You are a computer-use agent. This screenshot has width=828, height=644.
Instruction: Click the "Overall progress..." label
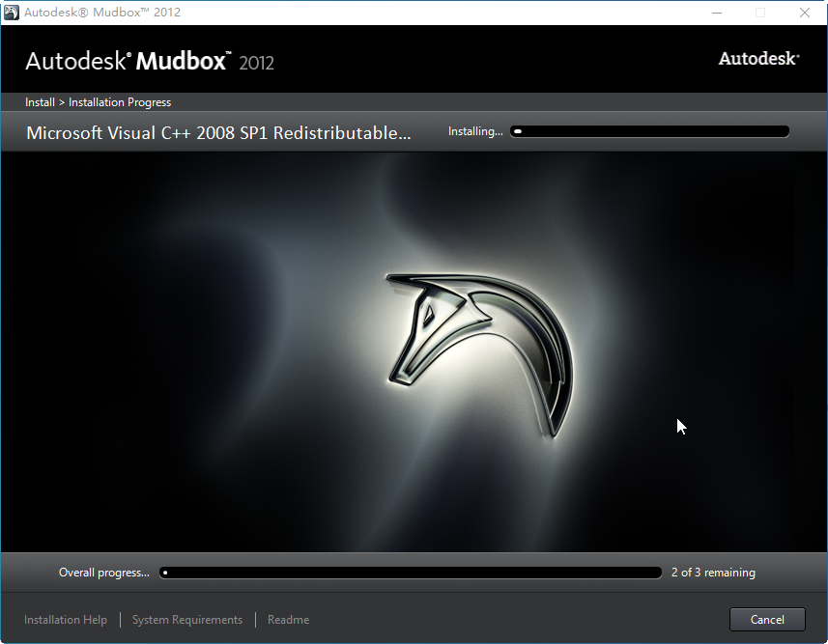(x=104, y=573)
